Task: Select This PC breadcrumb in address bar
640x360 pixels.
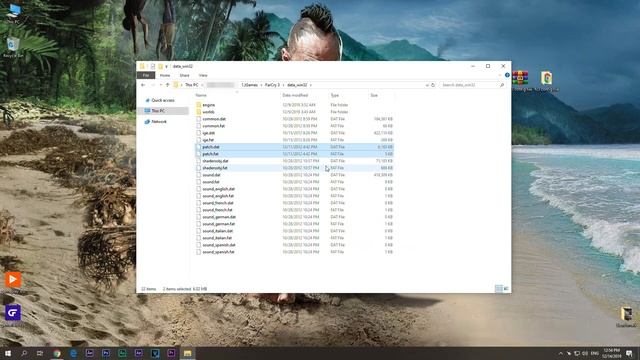Action: pyautogui.click(x=191, y=85)
